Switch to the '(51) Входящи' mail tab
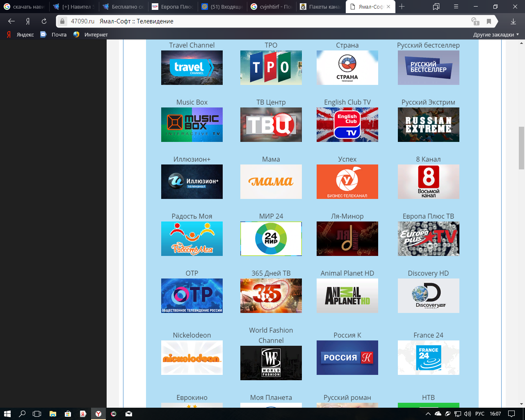 click(222, 7)
